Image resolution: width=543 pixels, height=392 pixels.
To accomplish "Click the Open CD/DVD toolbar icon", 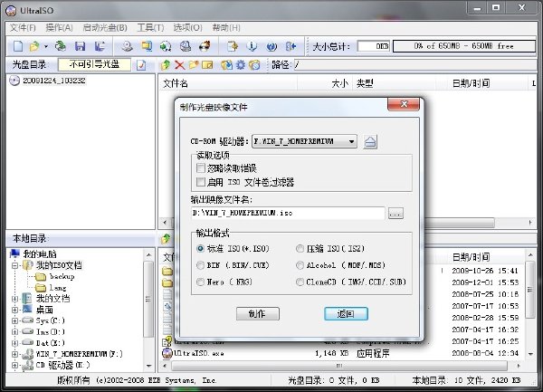I will tap(61, 45).
